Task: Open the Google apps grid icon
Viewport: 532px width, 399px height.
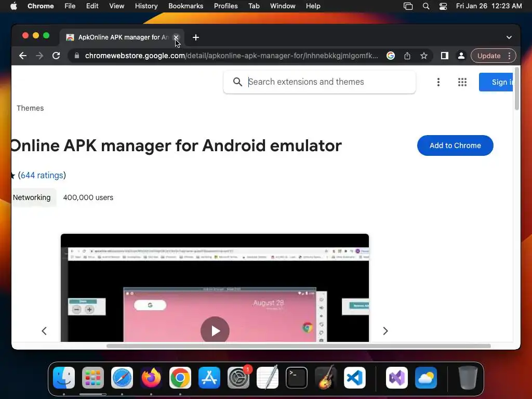Action: (x=462, y=82)
